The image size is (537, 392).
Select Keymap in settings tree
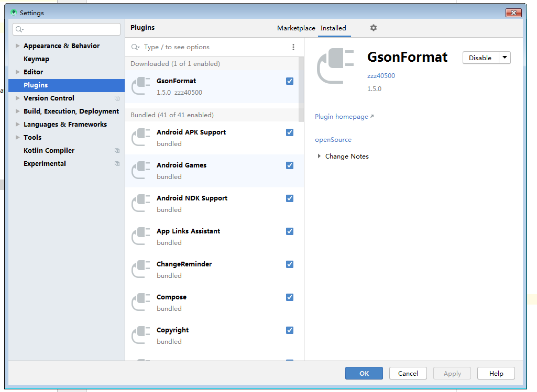[36, 59]
